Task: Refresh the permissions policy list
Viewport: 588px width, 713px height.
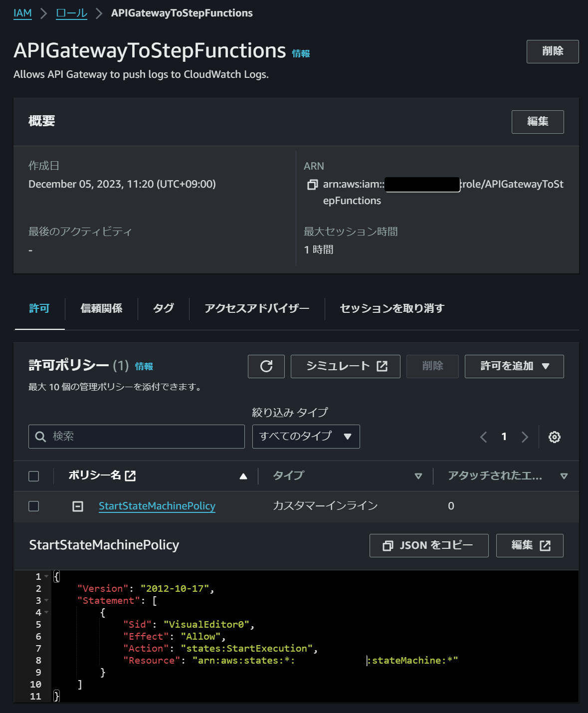Action: [x=266, y=366]
